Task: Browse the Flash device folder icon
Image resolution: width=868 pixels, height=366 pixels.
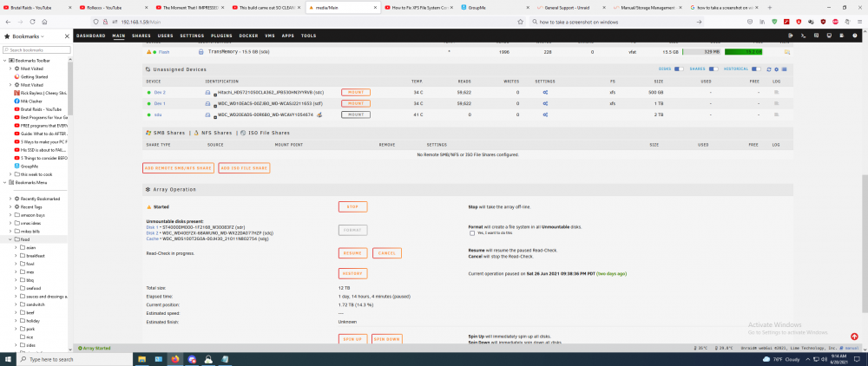Action: point(786,52)
